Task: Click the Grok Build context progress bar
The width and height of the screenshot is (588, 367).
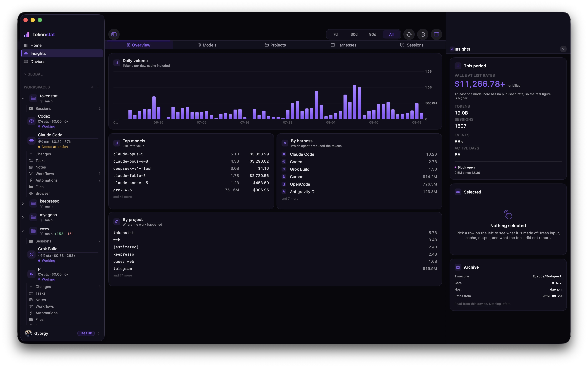Action: click(x=68, y=252)
